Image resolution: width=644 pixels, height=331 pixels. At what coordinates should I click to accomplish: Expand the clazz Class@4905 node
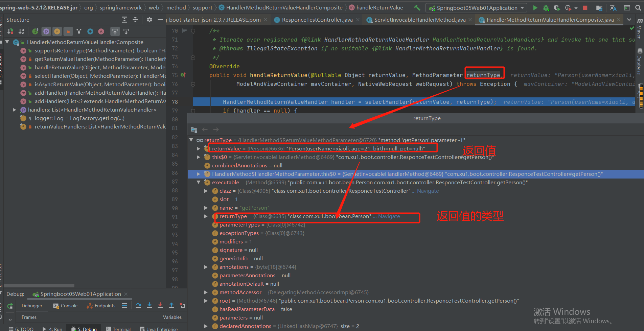pos(206,191)
